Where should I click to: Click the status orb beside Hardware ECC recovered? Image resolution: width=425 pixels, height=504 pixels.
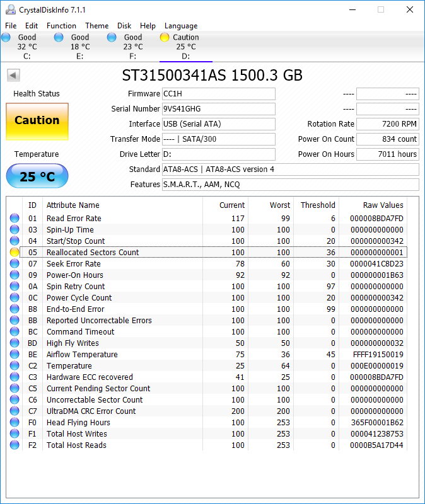(15, 377)
